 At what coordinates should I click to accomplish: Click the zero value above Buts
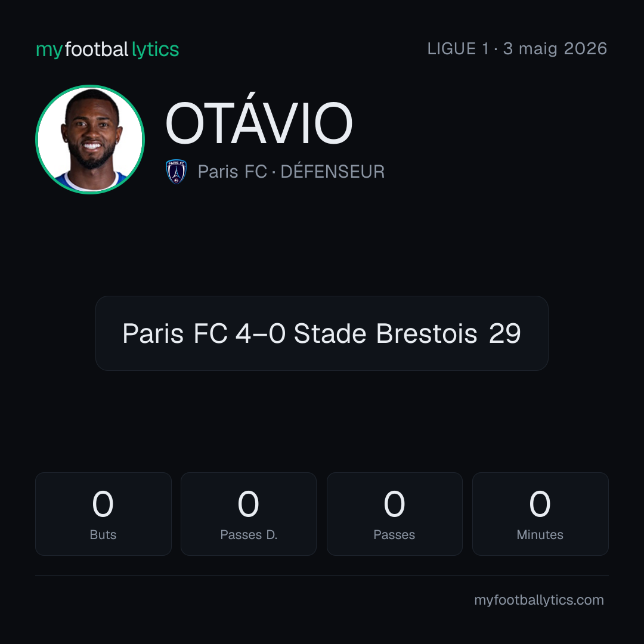103,504
